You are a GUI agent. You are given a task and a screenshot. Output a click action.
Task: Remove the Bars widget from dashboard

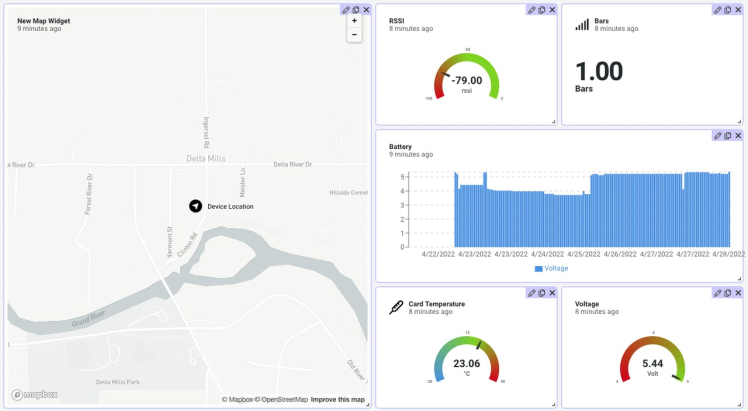coord(738,10)
